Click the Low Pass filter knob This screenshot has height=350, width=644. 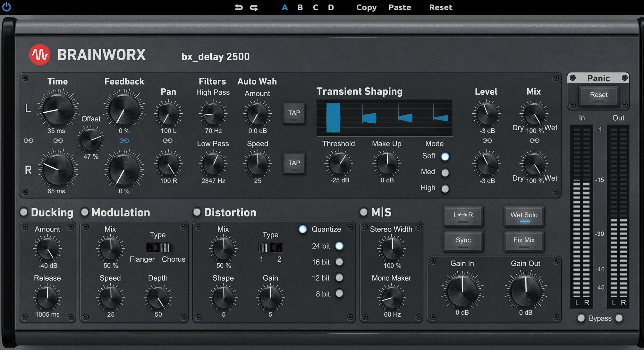(x=213, y=164)
